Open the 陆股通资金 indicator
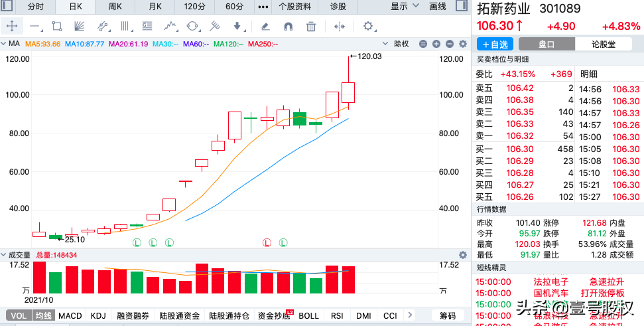 tap(180, 316)
